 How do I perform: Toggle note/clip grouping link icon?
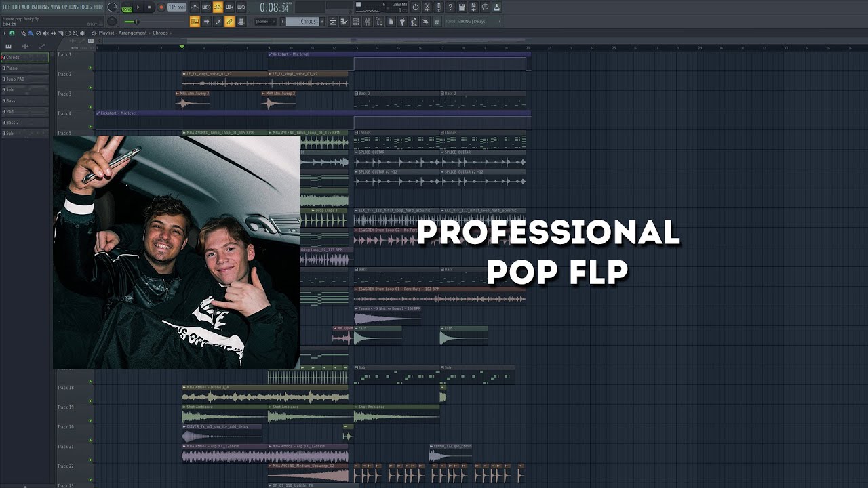click(x=229, y=21)
